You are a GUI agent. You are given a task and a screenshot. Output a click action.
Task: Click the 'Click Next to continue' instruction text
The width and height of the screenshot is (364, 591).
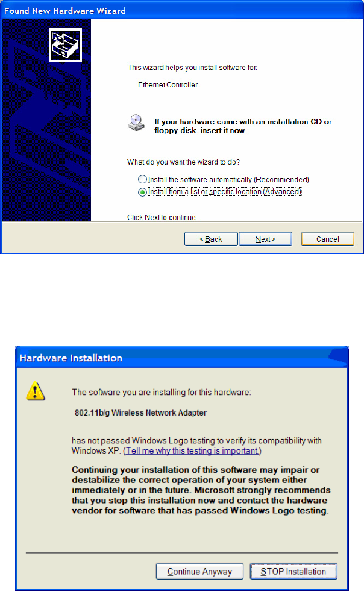coord(162,218)
